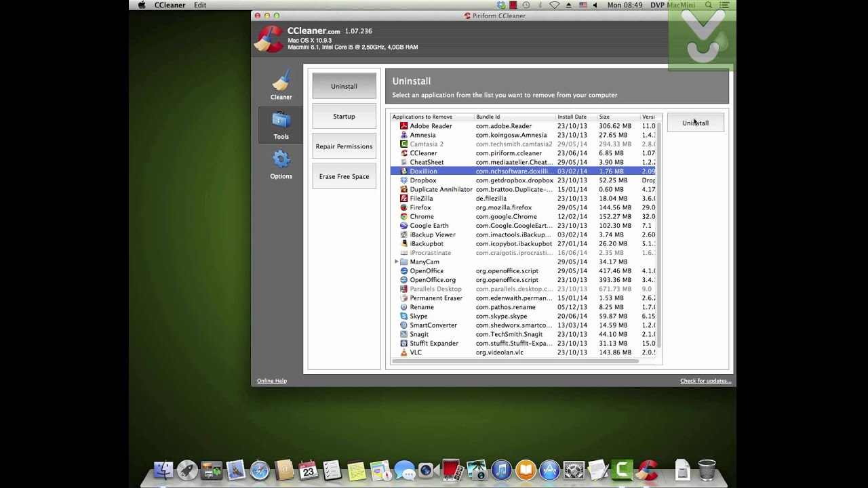
Task: Click the VLC cone icon in list
Action: (x=403, y=352)
